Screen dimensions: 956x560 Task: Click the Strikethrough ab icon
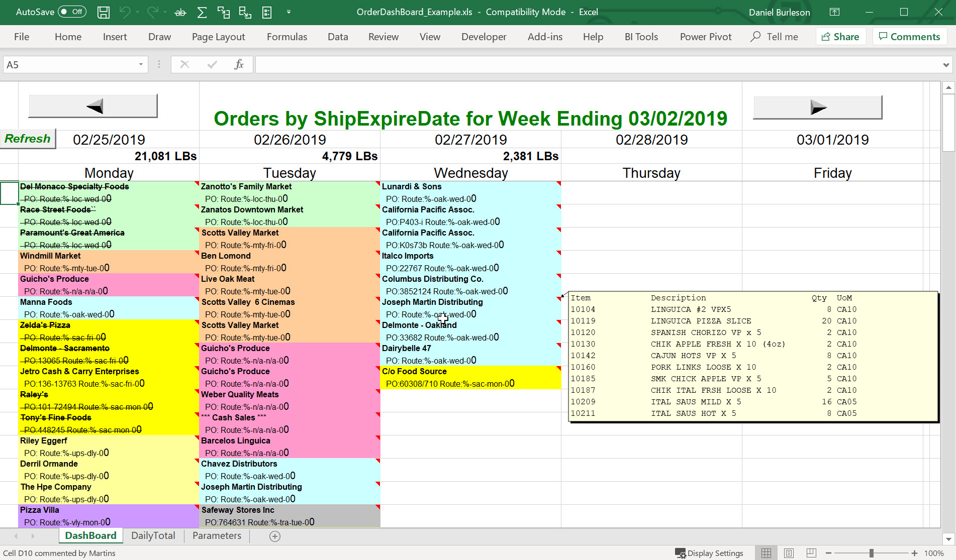180,13
